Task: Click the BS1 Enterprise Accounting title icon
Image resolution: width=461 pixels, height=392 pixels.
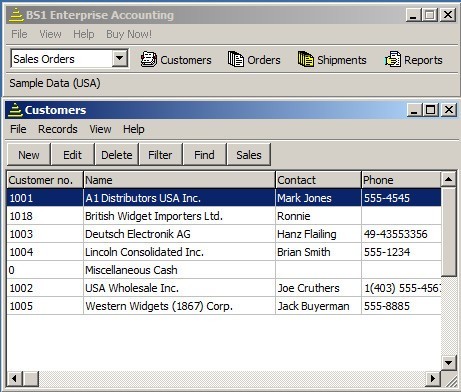Action: [x=16, y=15]
